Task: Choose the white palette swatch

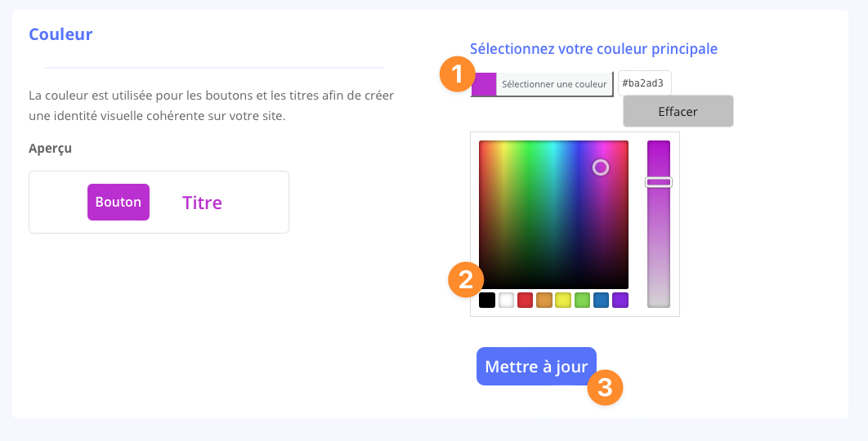Action: click(x=506, y=301)
